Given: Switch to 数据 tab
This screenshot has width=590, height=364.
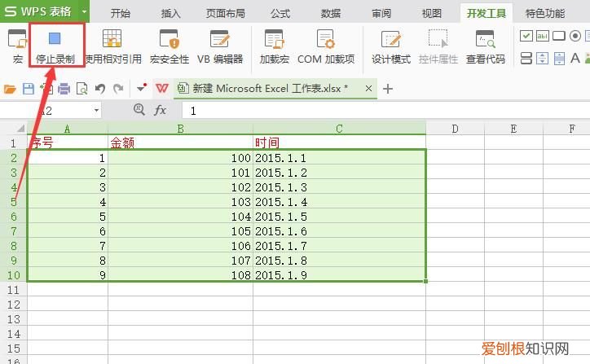Looking at the screenshot, I should pyautogui.click(x=331, y=14).
